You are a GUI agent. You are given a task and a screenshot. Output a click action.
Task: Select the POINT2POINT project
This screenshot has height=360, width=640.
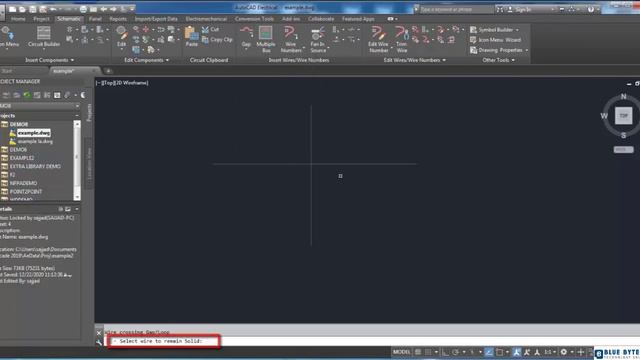pyautogui.click(x=26, y=191)
